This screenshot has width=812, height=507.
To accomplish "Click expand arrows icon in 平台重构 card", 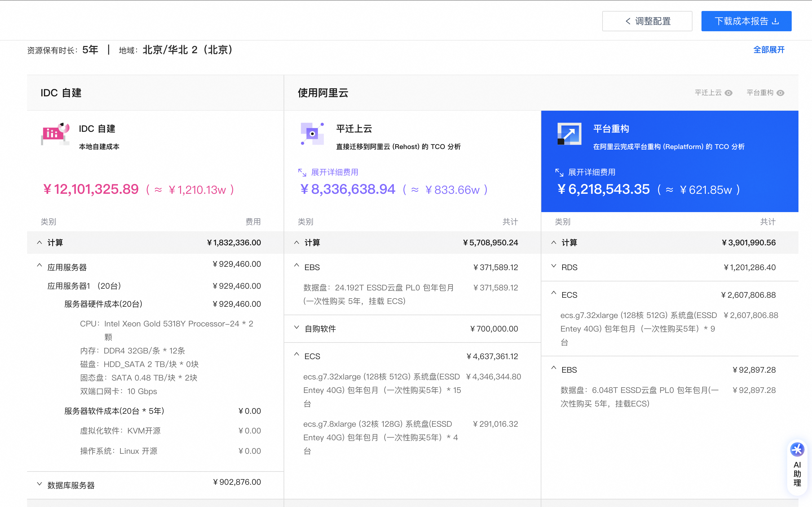I will pyautogui.click(x=559, y=172).
